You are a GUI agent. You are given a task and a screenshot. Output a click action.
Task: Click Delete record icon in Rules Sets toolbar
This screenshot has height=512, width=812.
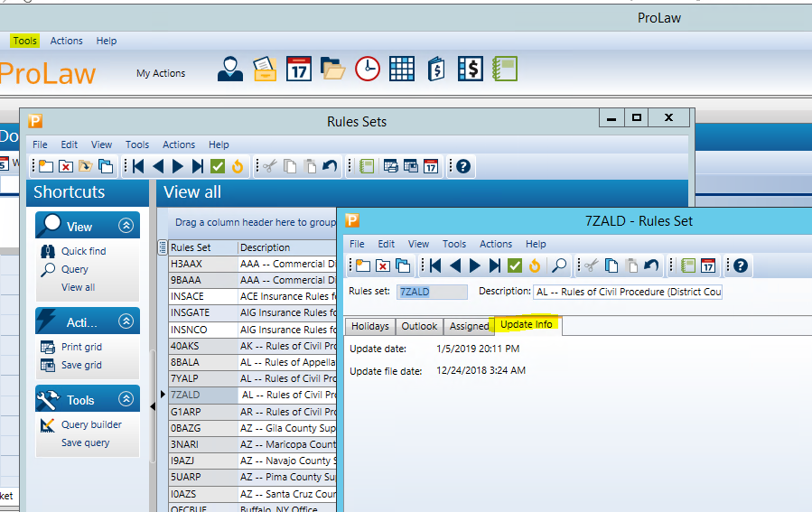pos(66,166)
